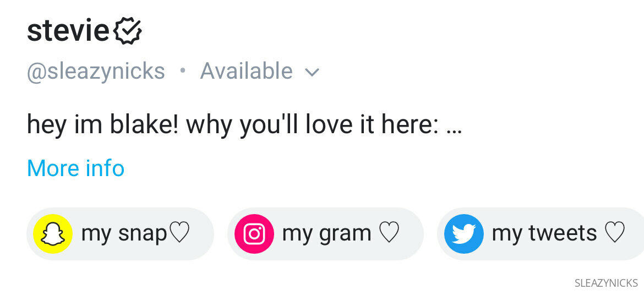Screen dimensions: 644x295
Task: Click the heart after my gram
Action: (389, 232)
